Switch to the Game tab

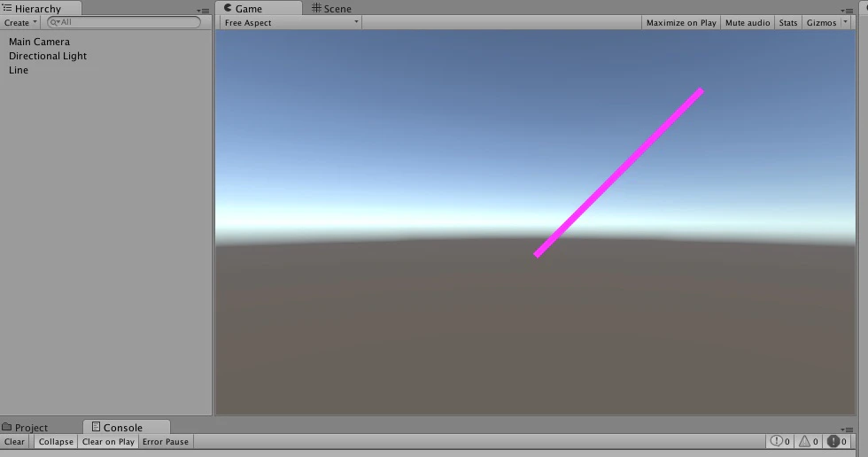(259, 8)
